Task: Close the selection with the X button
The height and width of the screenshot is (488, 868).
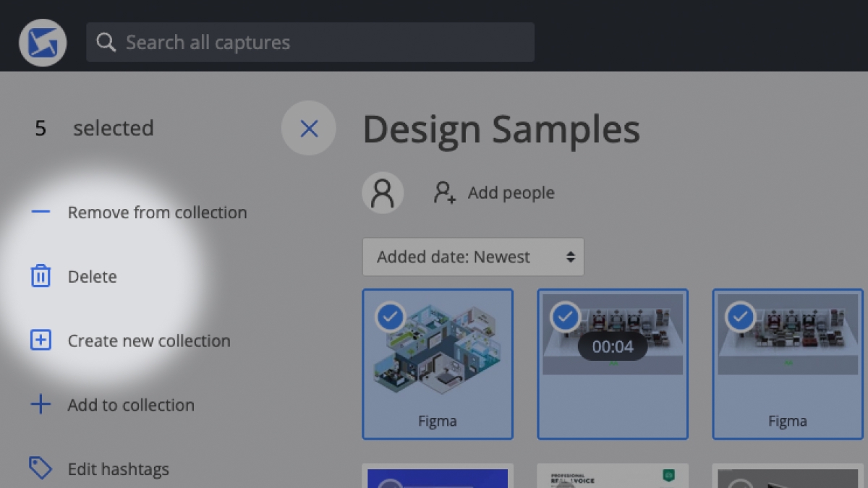Action: pyautogui.click(x=309, y=129)
